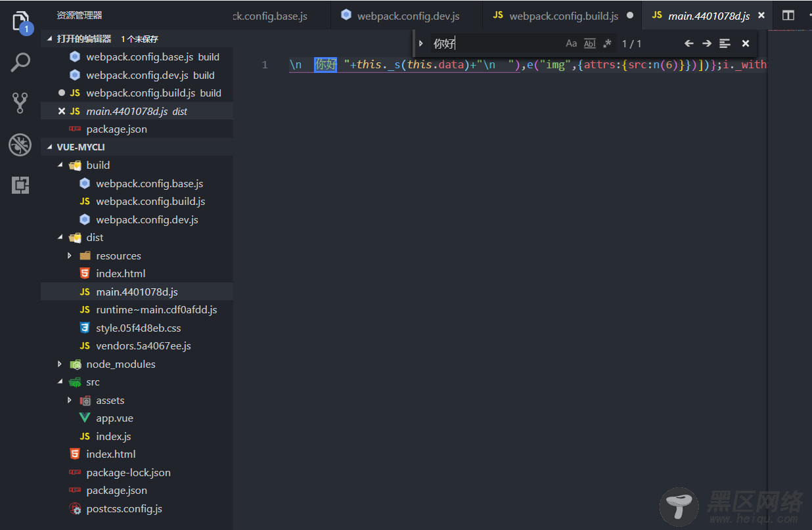Toggle Find in Selection icon
The width and height of the screenshot is (812, 530).
pyautogui.click(x=725, y=43)
